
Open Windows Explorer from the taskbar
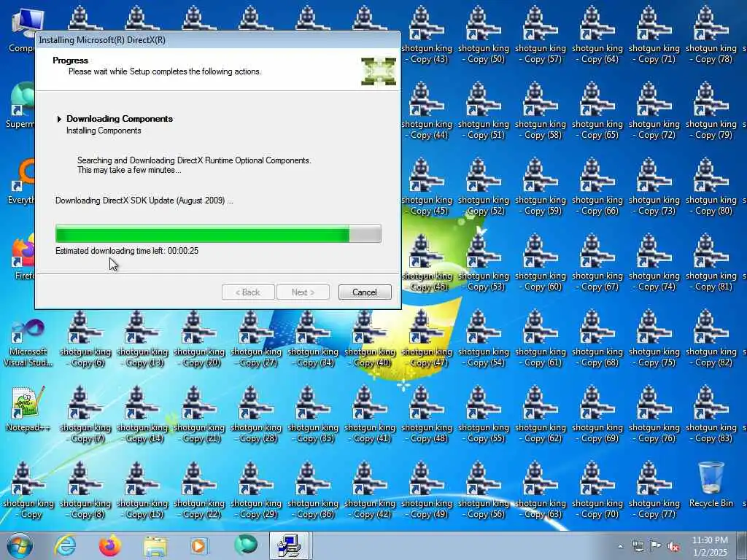155,545
